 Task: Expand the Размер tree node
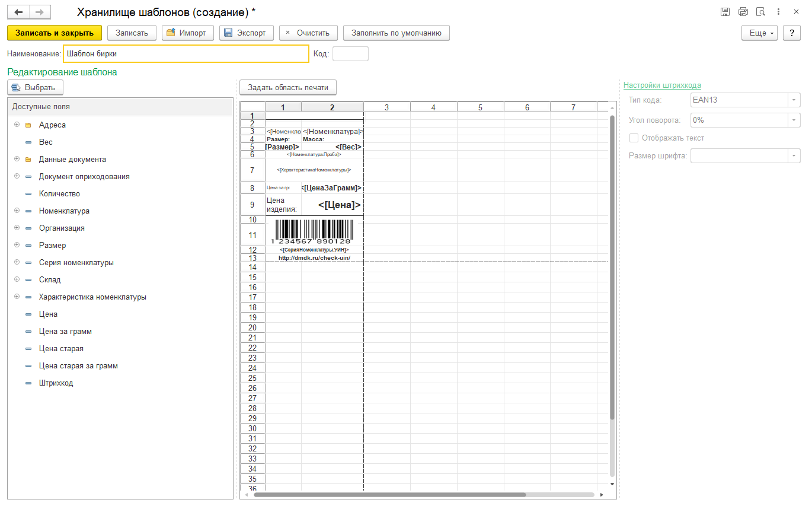17,246
